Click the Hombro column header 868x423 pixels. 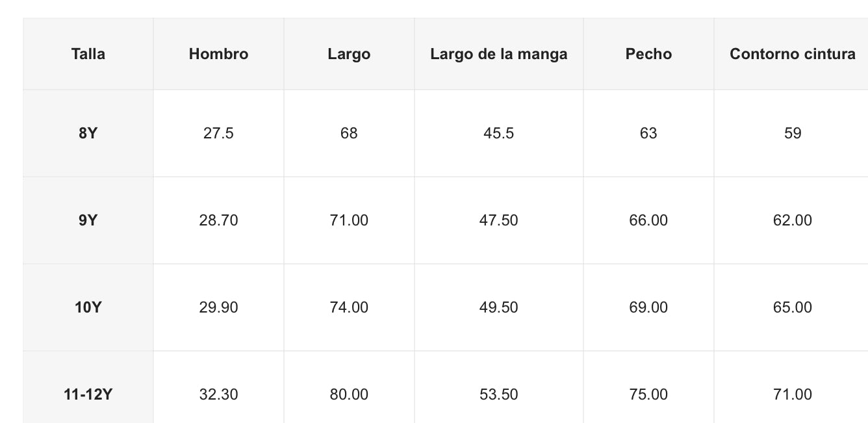pyautogui.click(x=218, y=54)
